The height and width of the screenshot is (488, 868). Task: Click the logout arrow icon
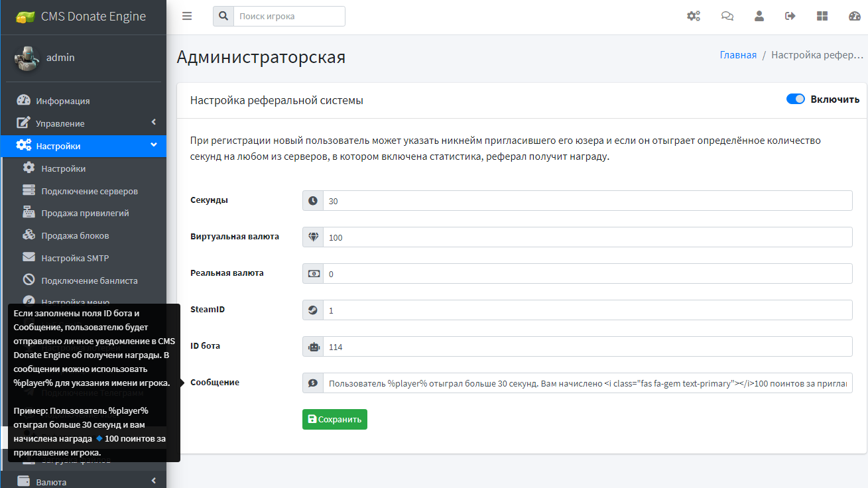click(790, 16)
